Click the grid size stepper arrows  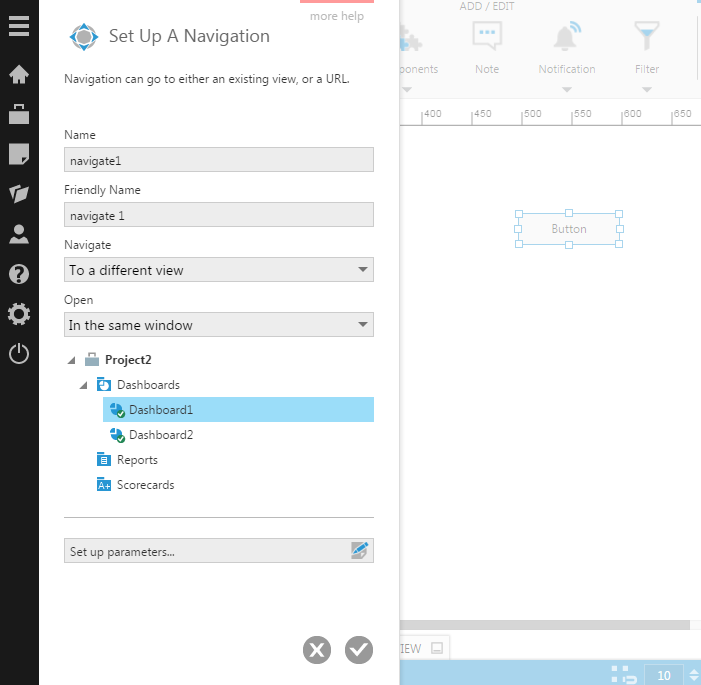(693, 675)
